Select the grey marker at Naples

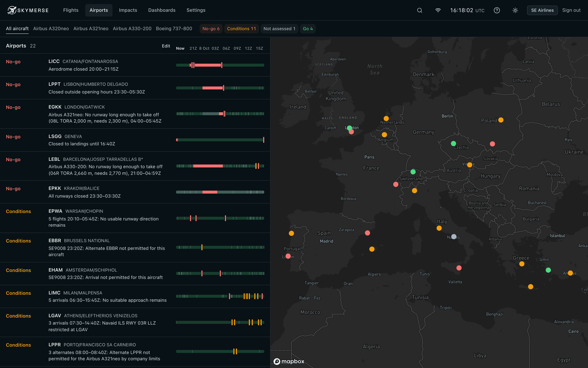tap(454, 237)
